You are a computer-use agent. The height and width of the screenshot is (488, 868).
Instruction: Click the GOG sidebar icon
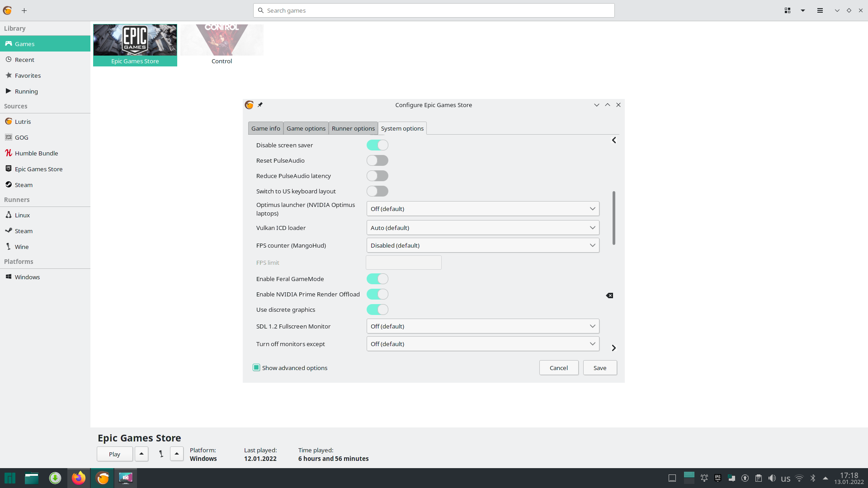(x=8, y=137)
